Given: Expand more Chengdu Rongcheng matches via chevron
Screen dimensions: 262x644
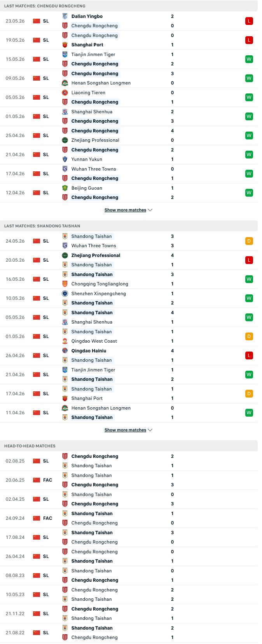Looking at the screenshot, I should [x=150, y=210].
